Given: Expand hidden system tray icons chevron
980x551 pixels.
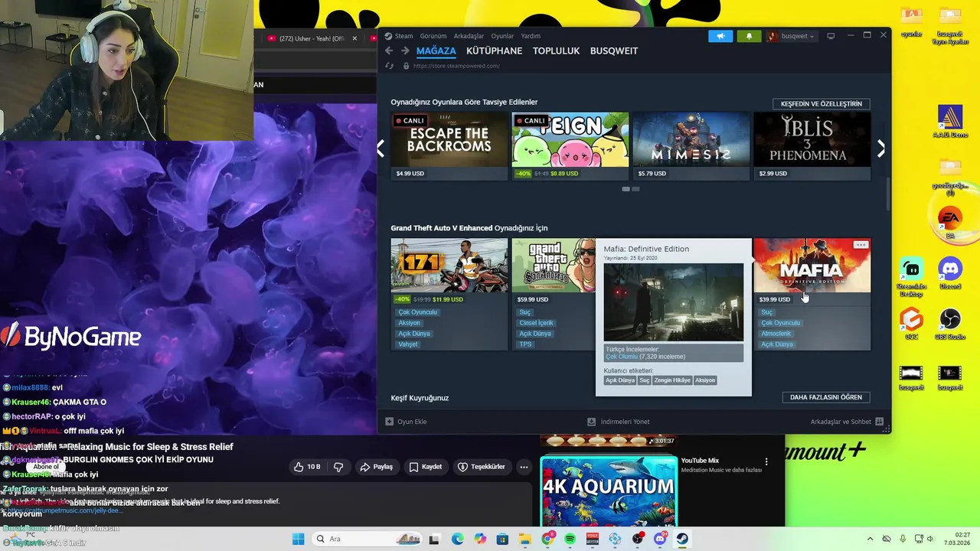Looking at the screenshot, I should pyautogui.click(x=870, y=539).
